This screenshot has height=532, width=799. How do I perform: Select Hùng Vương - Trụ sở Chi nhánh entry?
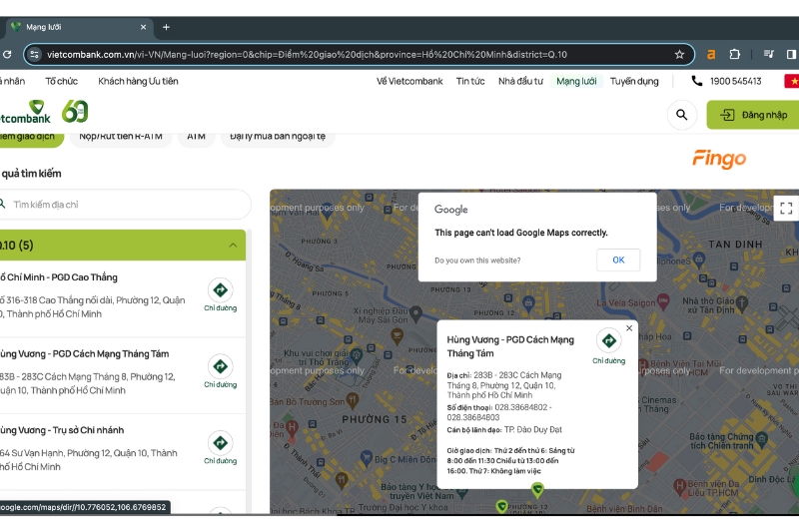click(62, 429)
